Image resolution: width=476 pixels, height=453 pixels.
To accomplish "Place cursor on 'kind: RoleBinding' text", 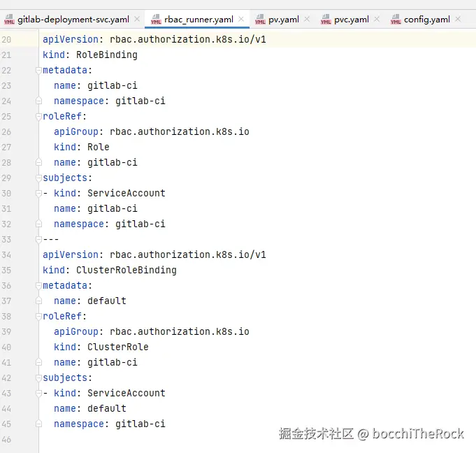I will point(90,55).
